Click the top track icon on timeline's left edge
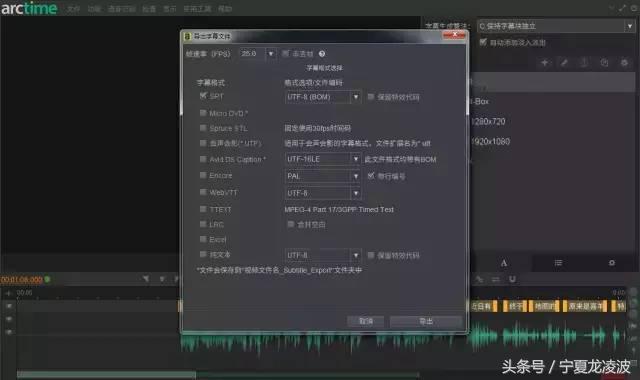Viewport: 640px width, 380px height. tap(9, 306)
